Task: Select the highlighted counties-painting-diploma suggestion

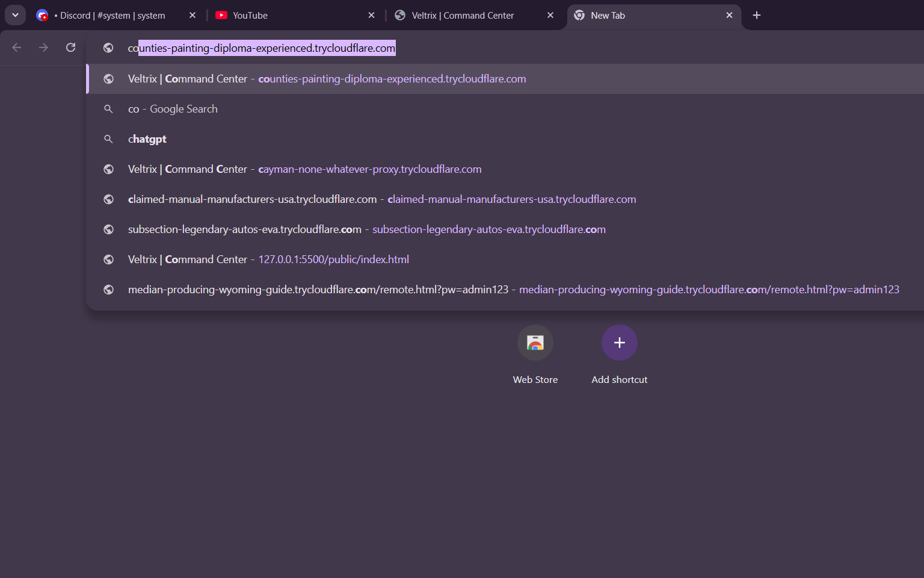Action: point(327,79)
